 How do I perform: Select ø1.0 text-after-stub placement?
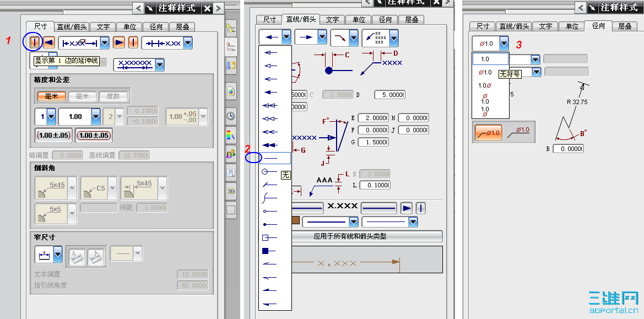(x=519, y=132)
